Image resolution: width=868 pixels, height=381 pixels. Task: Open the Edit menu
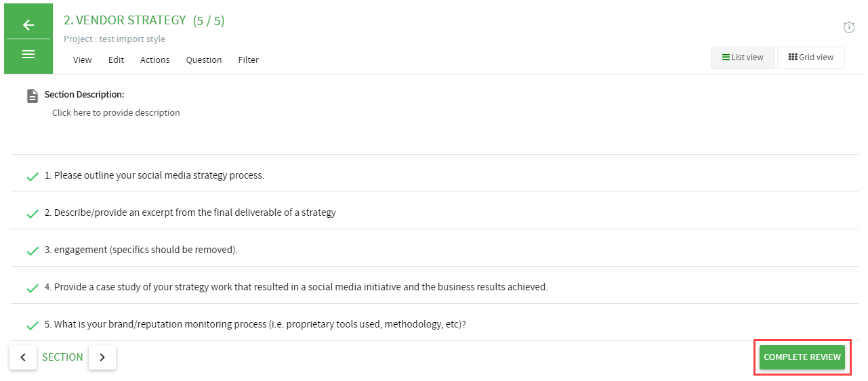[116, 60]
